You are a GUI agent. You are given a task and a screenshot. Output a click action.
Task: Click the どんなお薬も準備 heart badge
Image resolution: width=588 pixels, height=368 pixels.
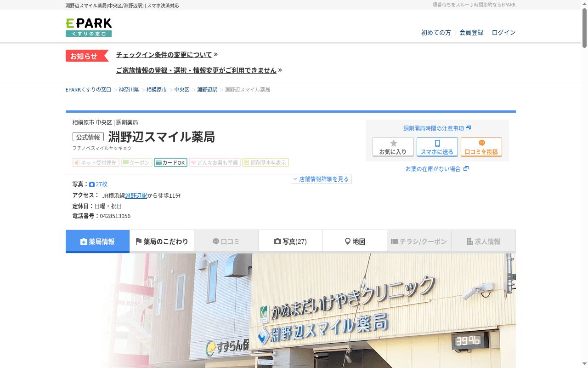pyautogui.click(x=215, y=162)
